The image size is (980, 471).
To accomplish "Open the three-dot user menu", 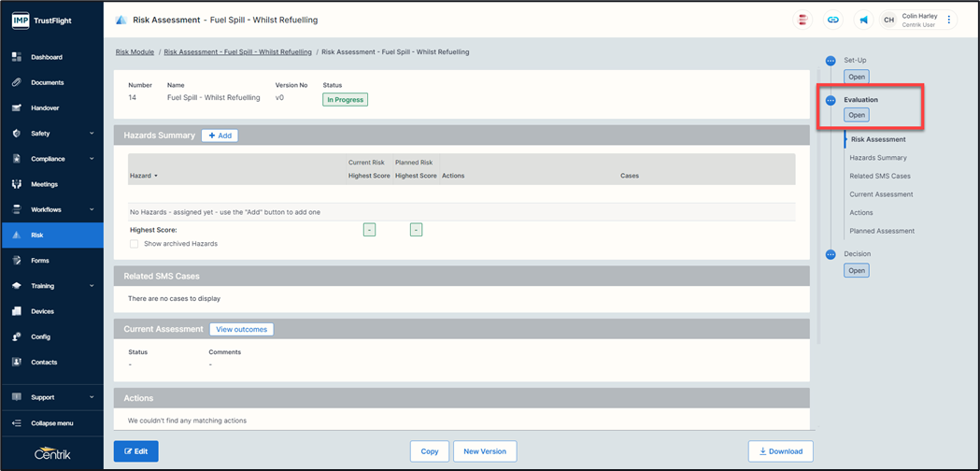I will click(x=949, y=20).
